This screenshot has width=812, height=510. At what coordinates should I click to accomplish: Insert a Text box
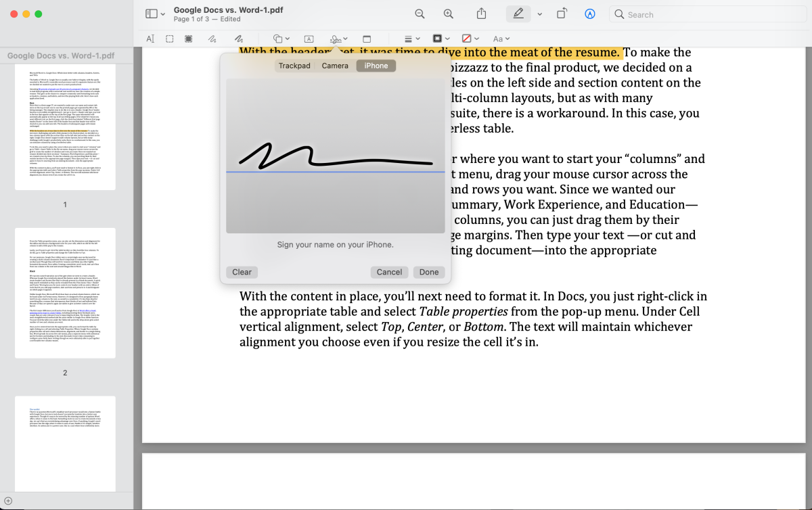309,39
